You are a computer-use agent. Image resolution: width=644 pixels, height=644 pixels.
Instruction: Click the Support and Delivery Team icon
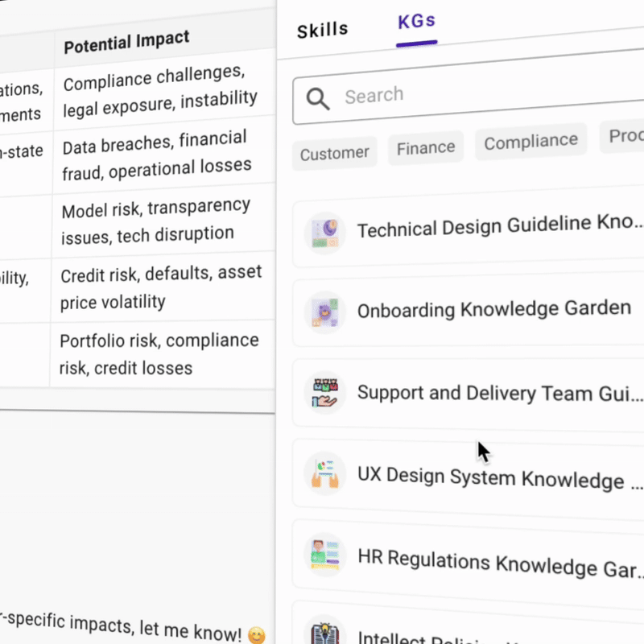point(325,394)
